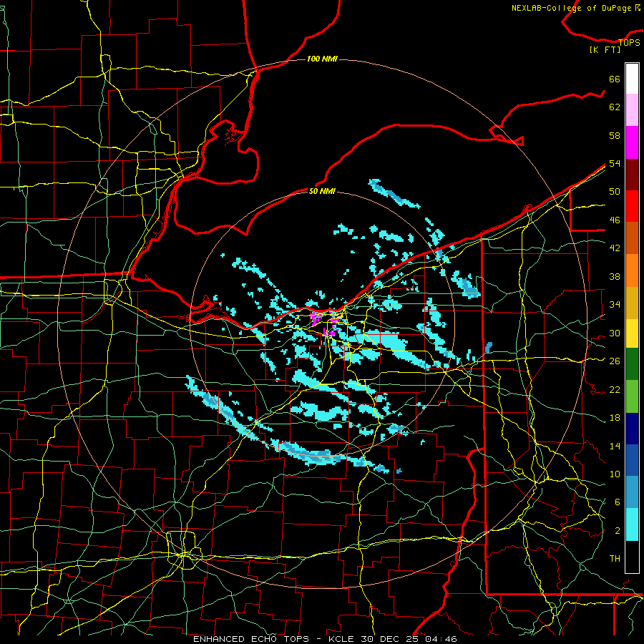Click the legend value 54
The image size is (644, 644).
(615, 163)
